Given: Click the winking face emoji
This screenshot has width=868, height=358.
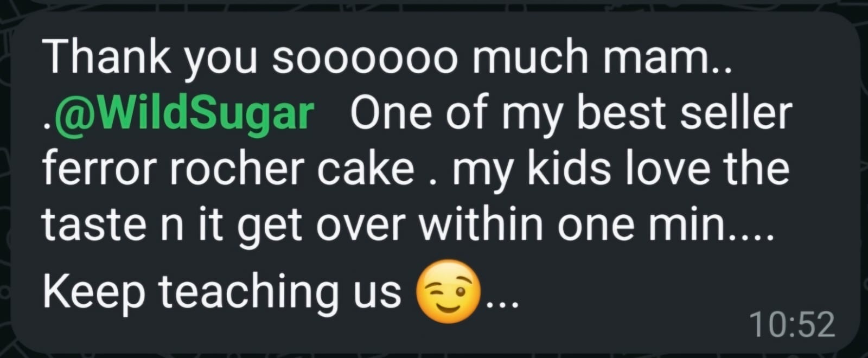Looking at the screenshot, I should pos(448,291).
